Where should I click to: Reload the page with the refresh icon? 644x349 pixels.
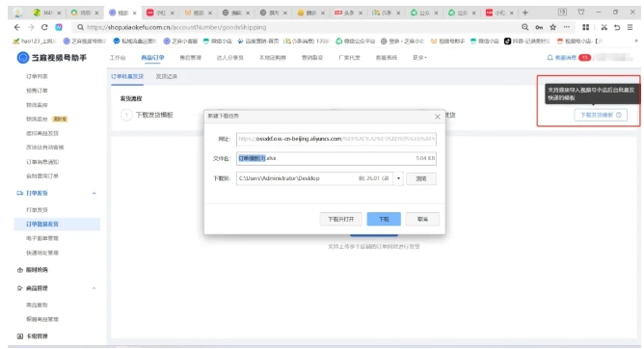[x=44, y=27]
